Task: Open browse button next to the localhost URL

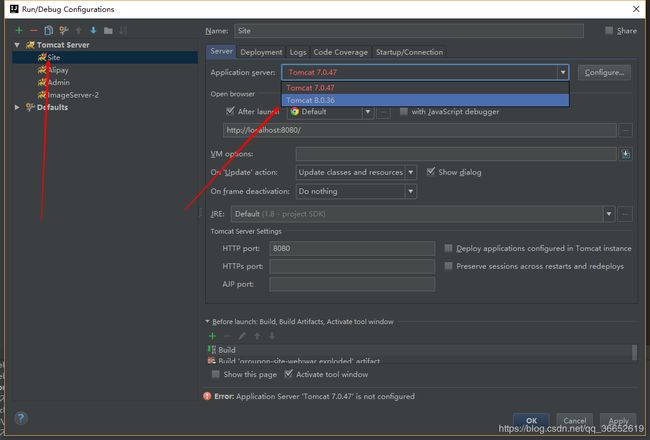Action: point(626,130)
